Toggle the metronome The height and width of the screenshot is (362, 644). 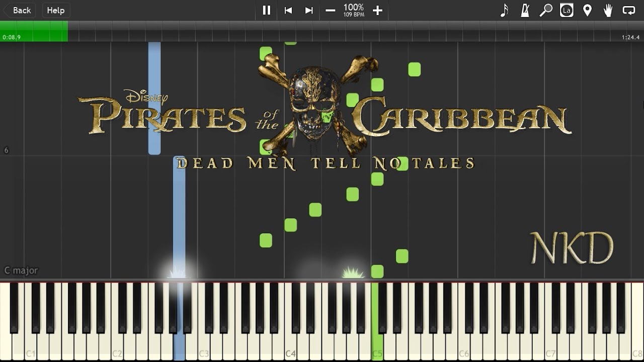[525, 10]
